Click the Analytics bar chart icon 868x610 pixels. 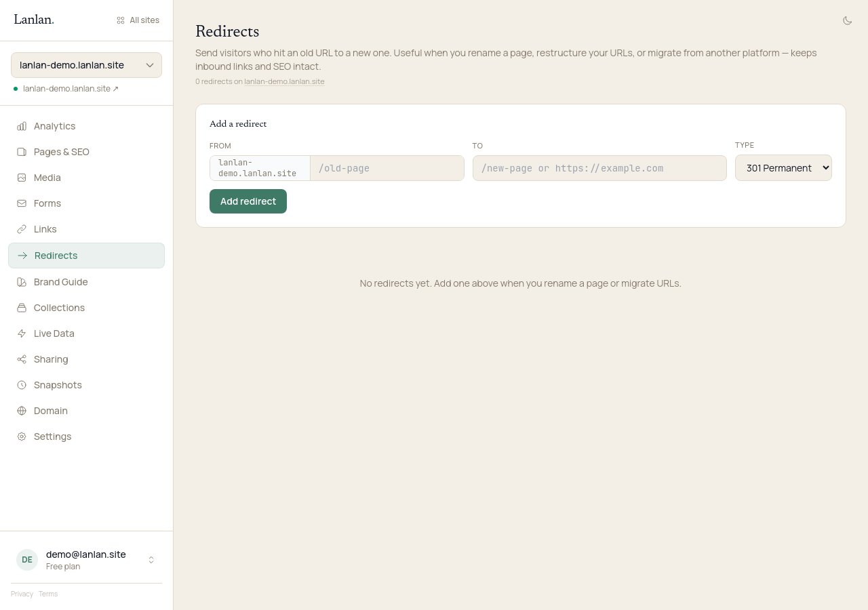(22, 126)
